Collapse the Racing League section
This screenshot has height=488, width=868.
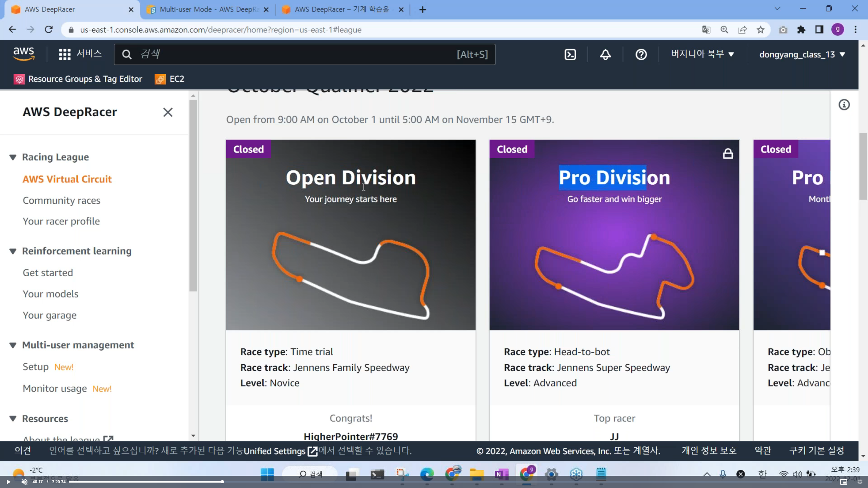[x=13, y=157]
